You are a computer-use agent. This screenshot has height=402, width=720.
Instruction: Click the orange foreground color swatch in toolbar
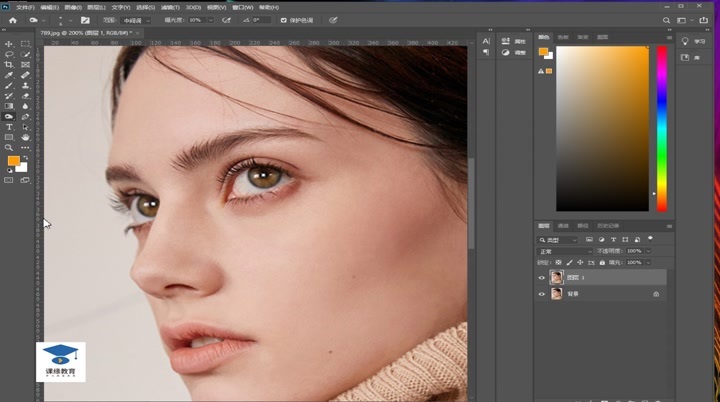(x=13, y=160)
